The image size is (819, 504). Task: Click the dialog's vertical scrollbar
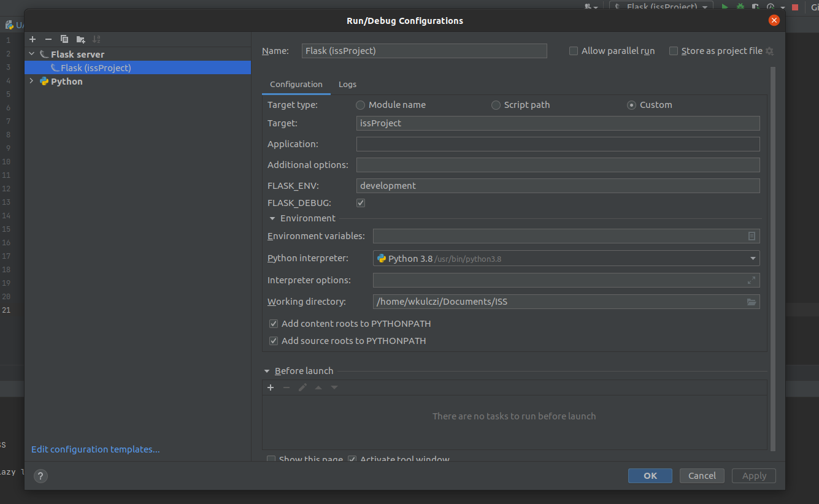[773, 258]
